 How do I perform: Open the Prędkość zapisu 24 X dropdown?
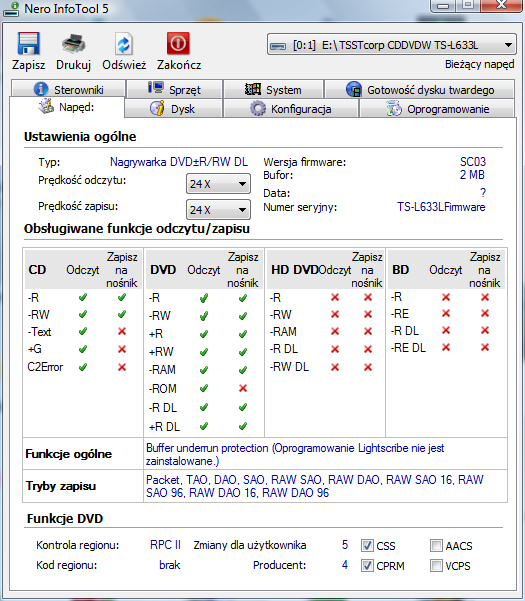[218, 210]
